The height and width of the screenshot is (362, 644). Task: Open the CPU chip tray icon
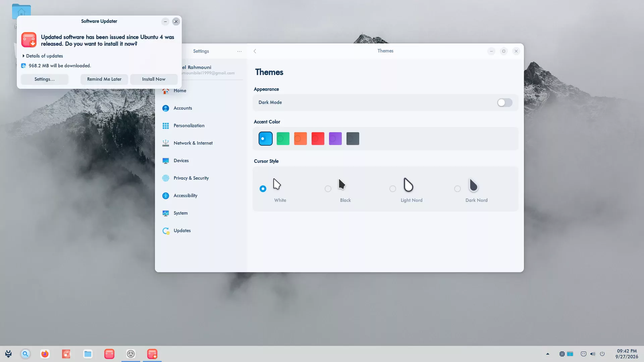[x=562, y=354]
